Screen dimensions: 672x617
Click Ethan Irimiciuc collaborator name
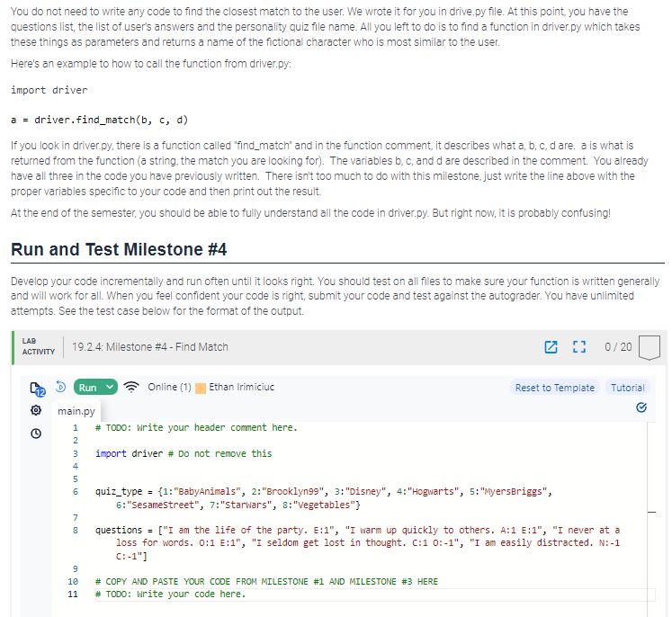(x=241, y=387)
